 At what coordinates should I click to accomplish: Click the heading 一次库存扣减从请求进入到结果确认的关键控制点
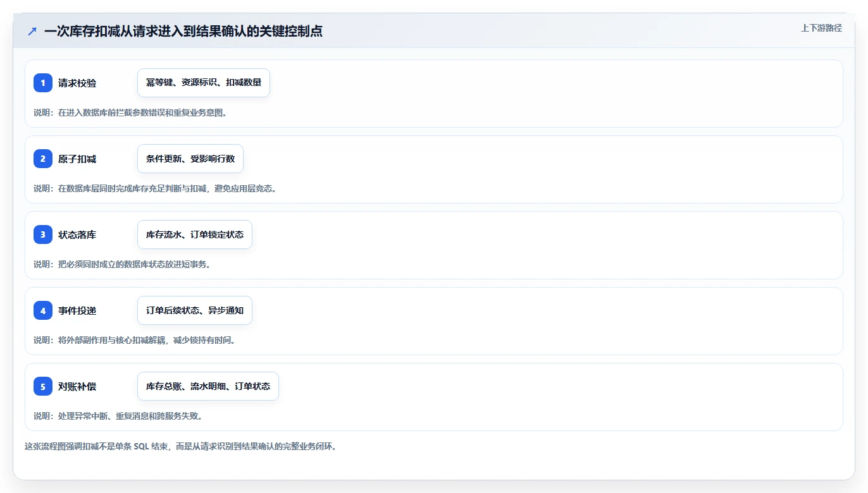tap(183, 31)
